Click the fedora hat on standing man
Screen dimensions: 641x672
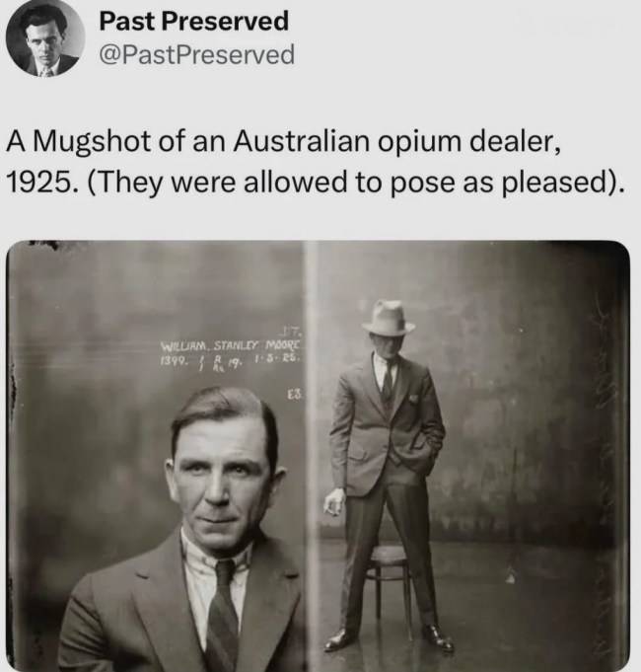pyautogui.click(x=389, y=318)
